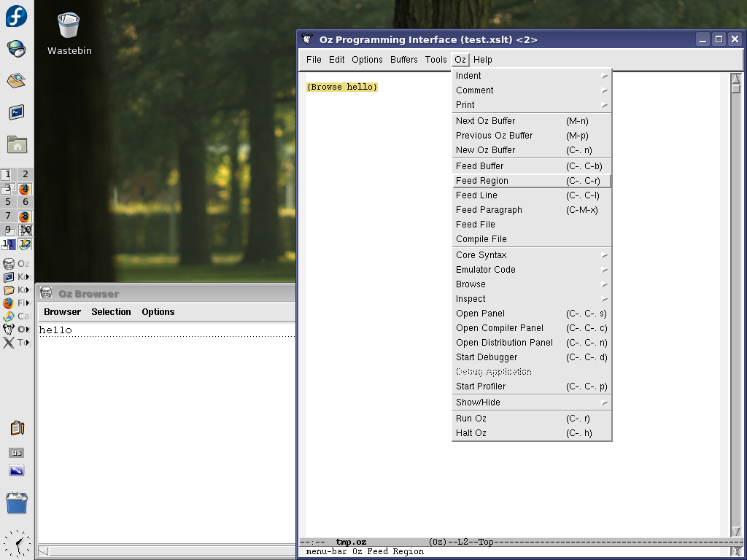Image resolution: width=747 pixels, height=560 pixels.
Task: Click the screen resize tray icon
Action: [16, 471]
